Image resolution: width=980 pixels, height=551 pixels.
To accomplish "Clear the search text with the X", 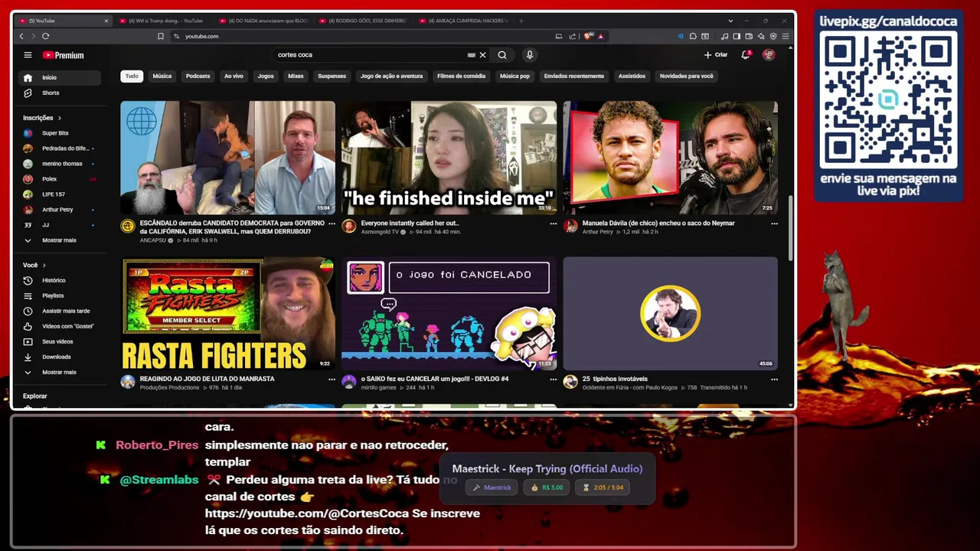I will point(482,55).
